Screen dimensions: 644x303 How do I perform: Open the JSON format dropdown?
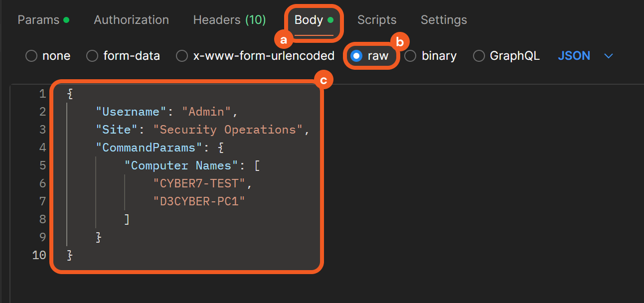tap(574, 56)
